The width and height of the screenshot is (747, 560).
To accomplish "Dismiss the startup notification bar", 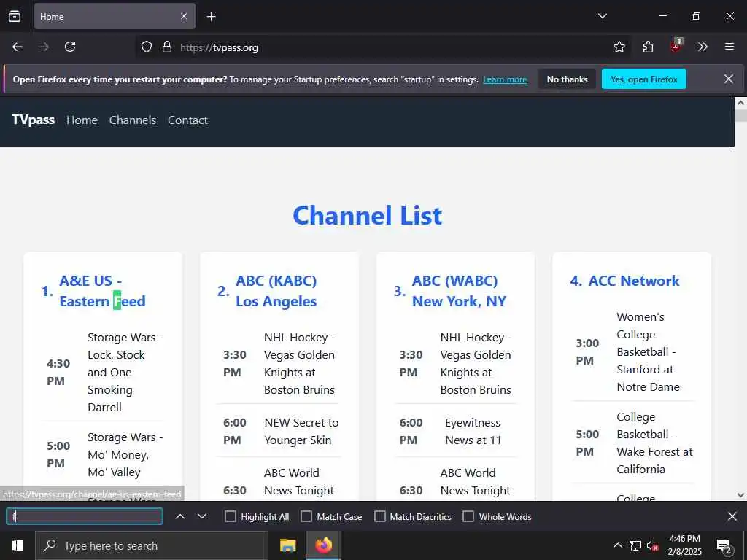I will [x=729, y=79].
